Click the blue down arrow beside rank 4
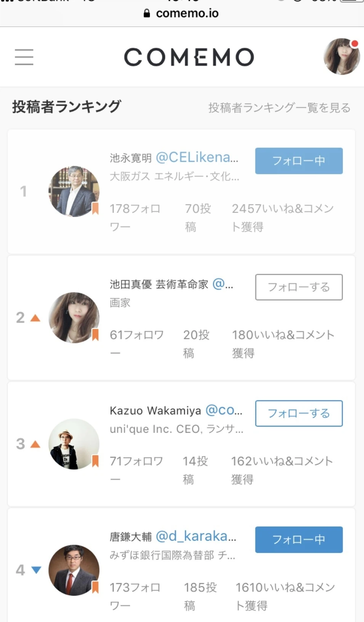 tap(36, 570)
